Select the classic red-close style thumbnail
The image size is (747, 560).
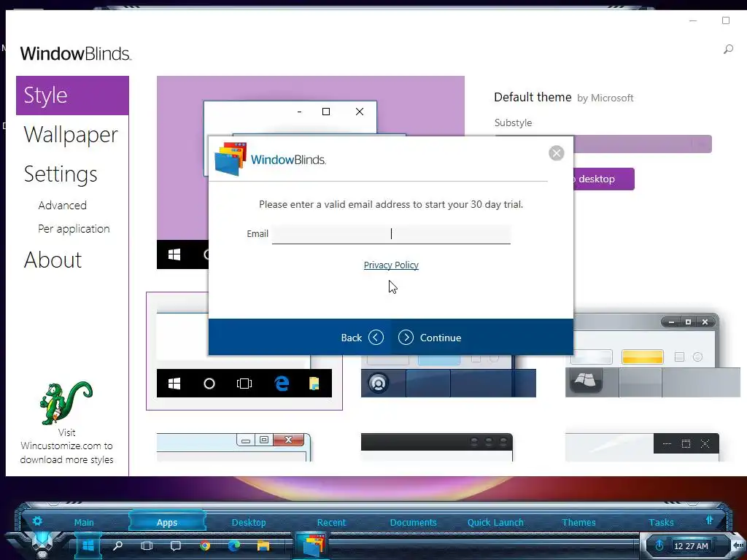pos(234,447)
